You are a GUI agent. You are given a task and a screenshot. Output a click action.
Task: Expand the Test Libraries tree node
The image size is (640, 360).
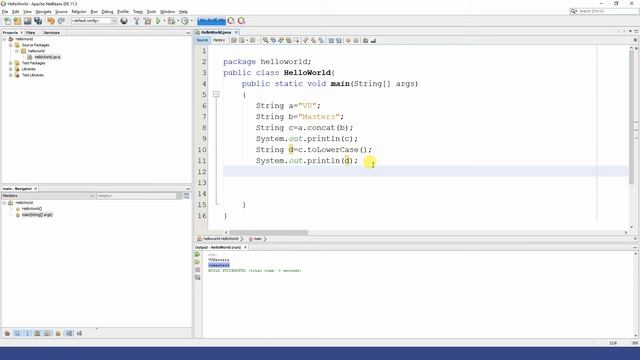[x=11, y=75]
